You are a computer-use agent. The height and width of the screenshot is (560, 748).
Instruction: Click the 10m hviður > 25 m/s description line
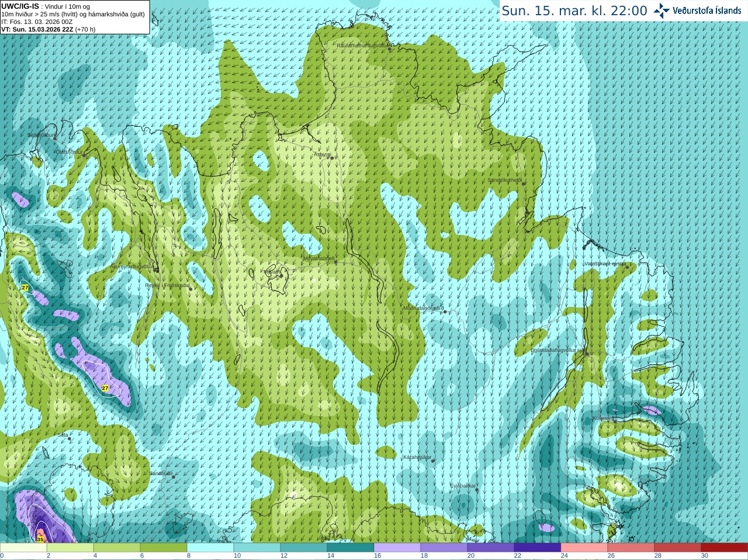point(73,14)
